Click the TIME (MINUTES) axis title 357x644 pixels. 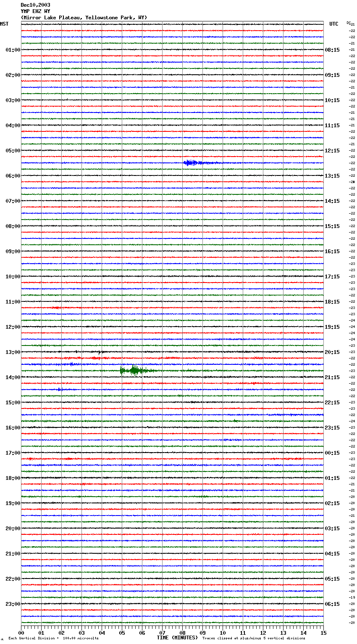click(177, 638)
